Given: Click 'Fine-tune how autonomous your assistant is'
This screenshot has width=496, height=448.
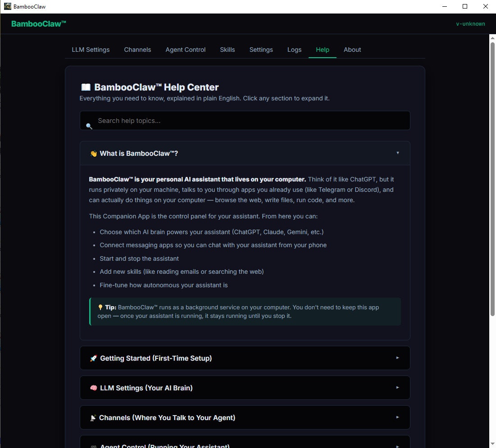Looking at the screenshot, I should (x=164, y=285).
